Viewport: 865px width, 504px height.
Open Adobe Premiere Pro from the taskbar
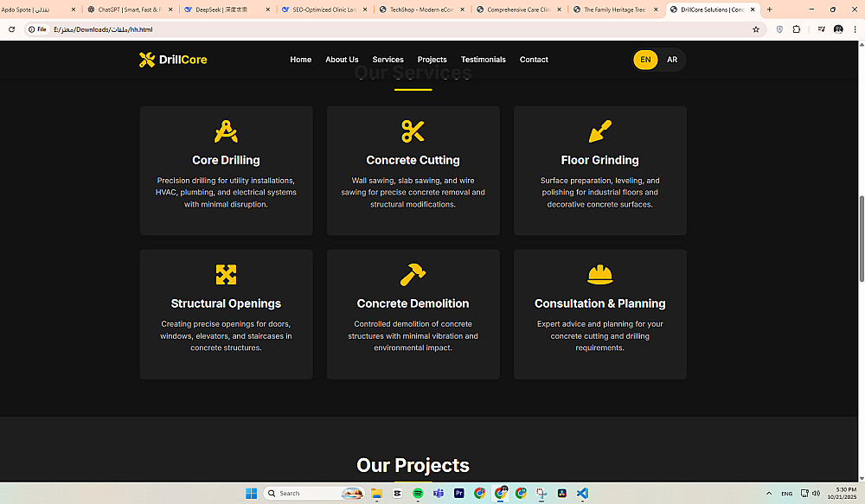click(x=459, y=493)
